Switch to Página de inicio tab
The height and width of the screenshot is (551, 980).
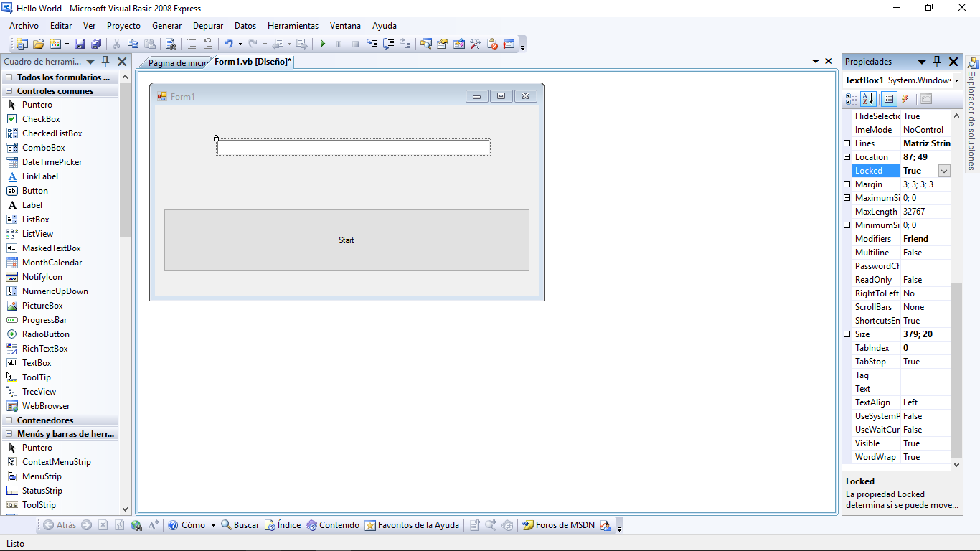click(x=177, y=63)
